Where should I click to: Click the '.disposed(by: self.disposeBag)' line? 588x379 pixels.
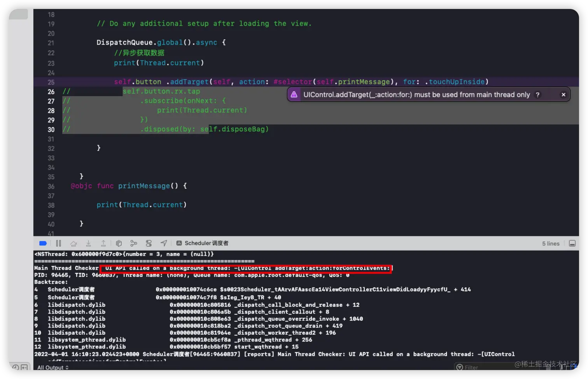(x=204, y=129)
